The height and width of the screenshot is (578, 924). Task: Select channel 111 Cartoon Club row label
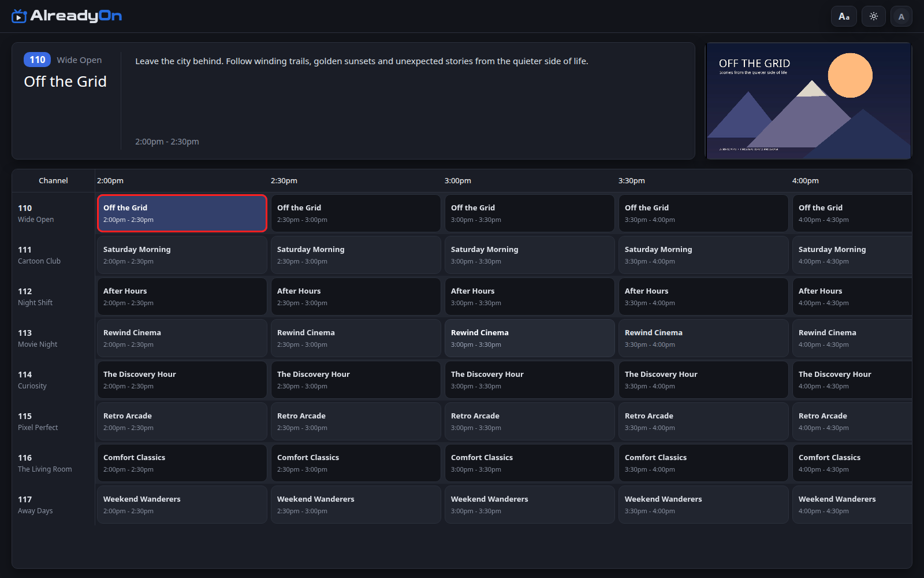tap(53, 255)
